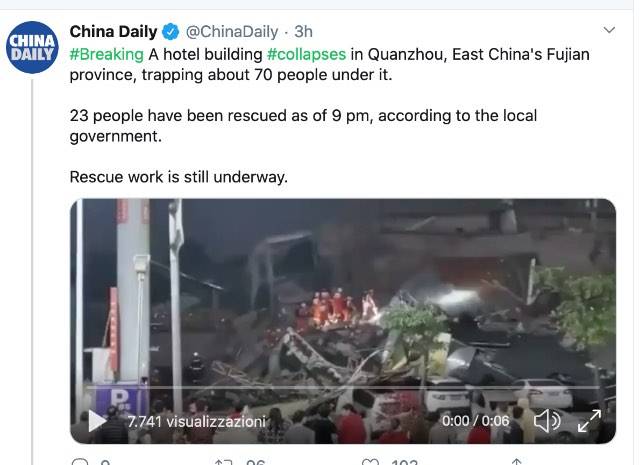This screenshot has height=465, width=640.
Task: Toggle the video sound speaker icon
Action: (x=547, y=421)
